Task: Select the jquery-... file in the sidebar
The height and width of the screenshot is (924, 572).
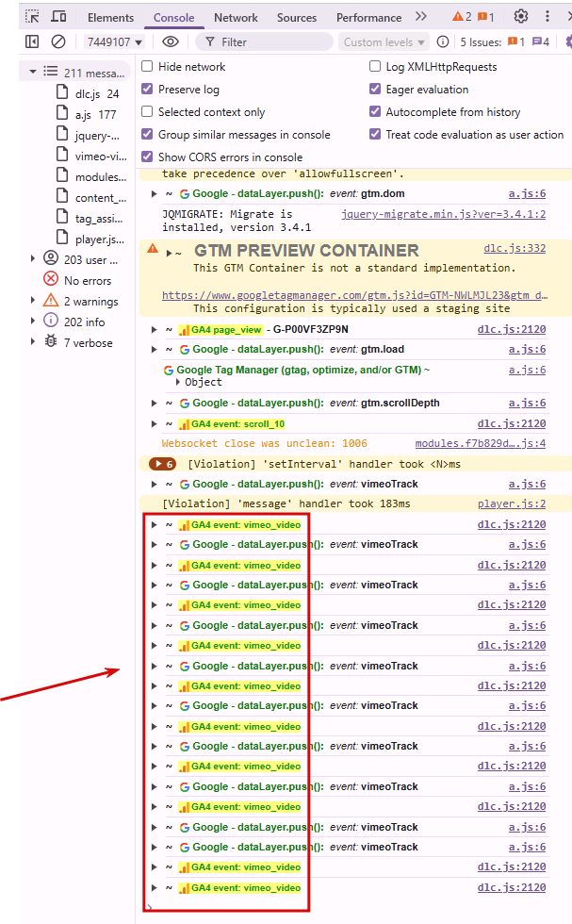Action: click(x=89, y=135)
